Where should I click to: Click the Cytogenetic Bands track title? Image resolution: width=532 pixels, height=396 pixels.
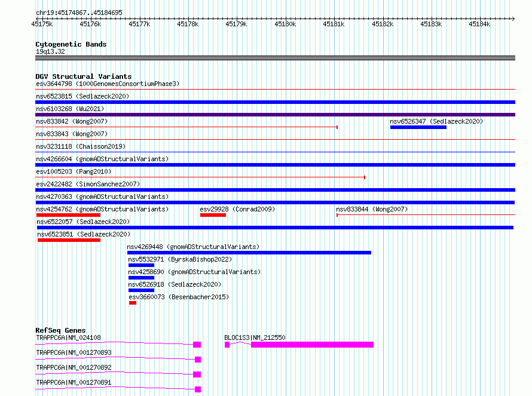(x=71, y=44)
